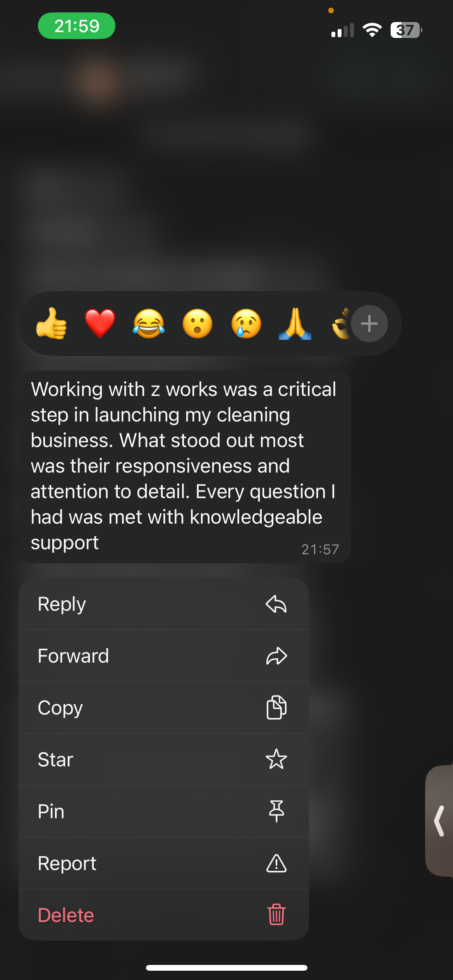Expand the side chevron handle
Viewport: 453px width, 980px height.
tap(440, 821)
